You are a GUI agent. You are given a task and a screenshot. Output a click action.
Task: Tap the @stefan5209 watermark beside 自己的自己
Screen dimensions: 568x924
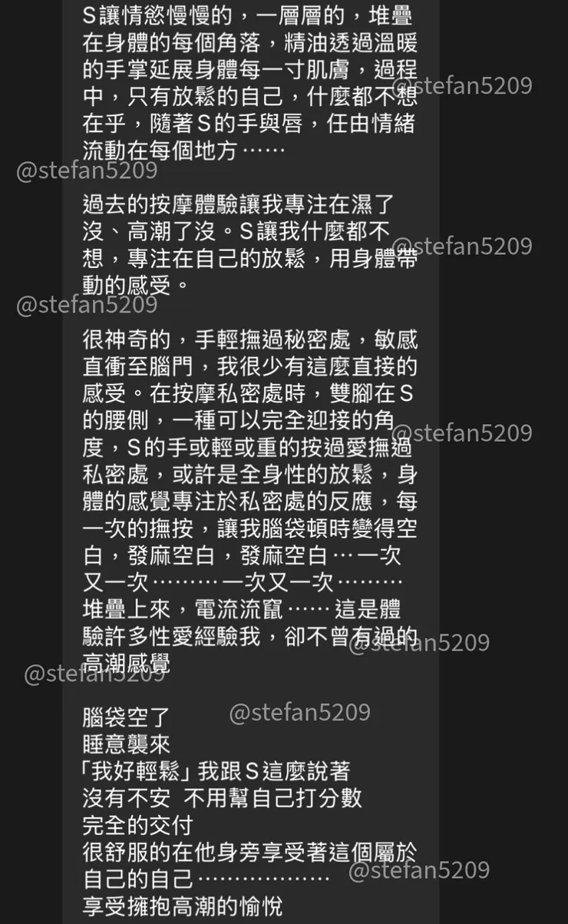tap(419, 870)
